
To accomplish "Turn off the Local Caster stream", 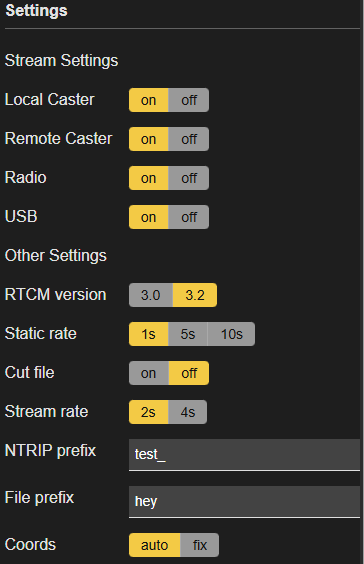I will click(188, 100).
